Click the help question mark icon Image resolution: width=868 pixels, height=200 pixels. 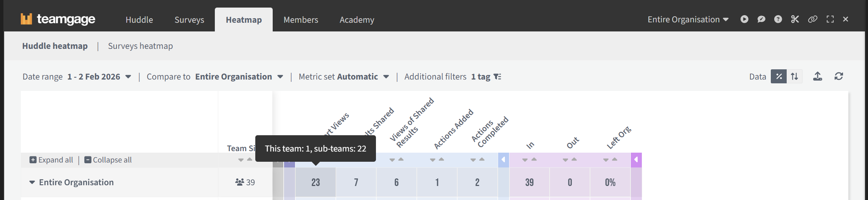point(778,19)
